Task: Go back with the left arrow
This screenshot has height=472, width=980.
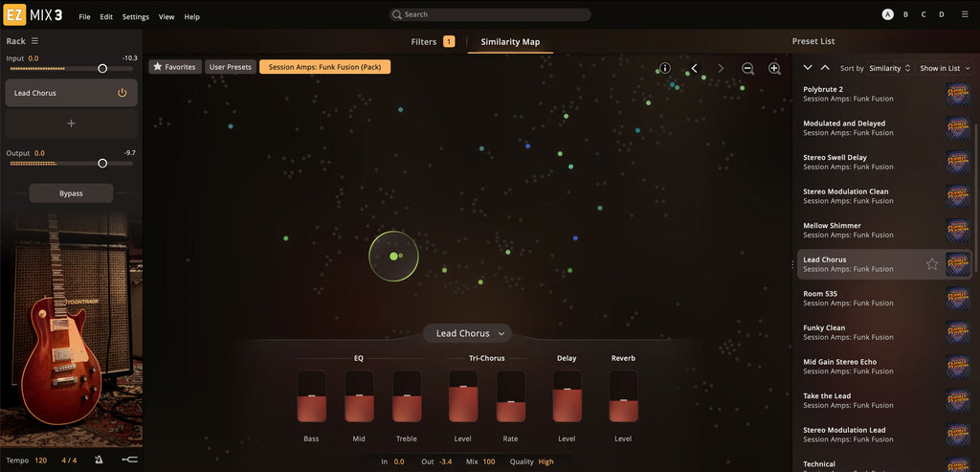Action: point(694,68)
